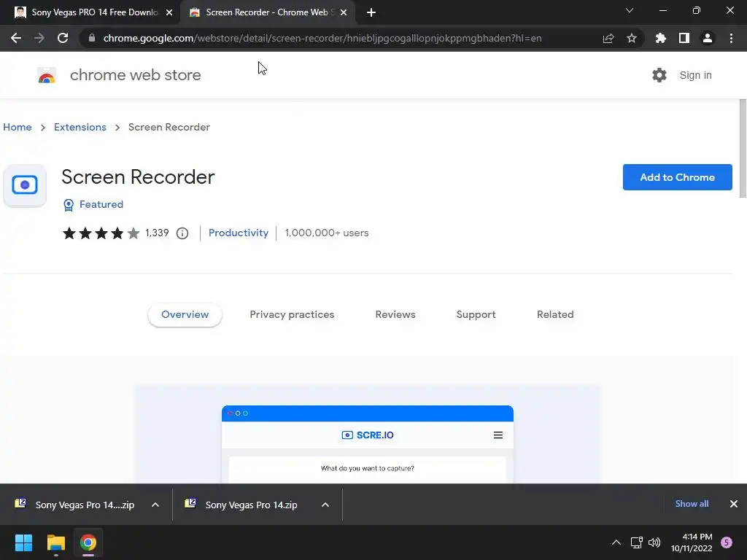Viewport: 747px width, 560px height.
Task: Click Add to Chrome button
Action: 678,177
